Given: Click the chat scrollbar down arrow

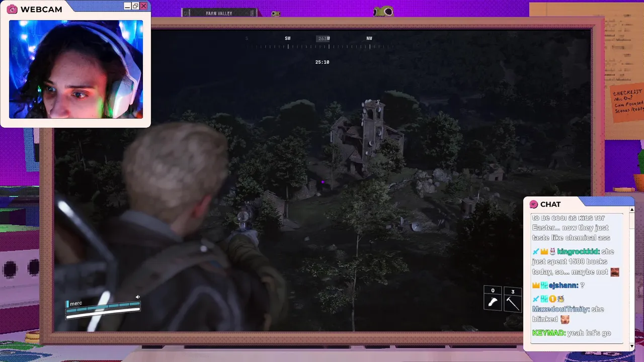Looking at the screenshot, I should coord(632,346).
